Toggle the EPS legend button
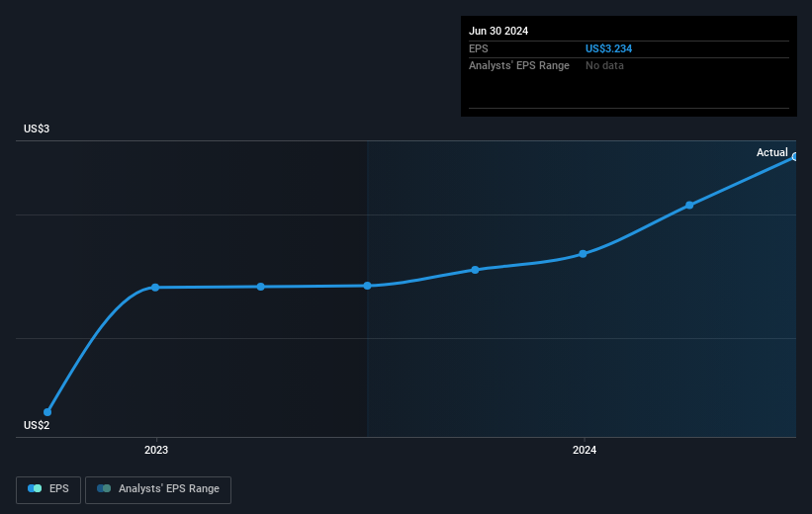812x514 pixels. tap(48, 489)
